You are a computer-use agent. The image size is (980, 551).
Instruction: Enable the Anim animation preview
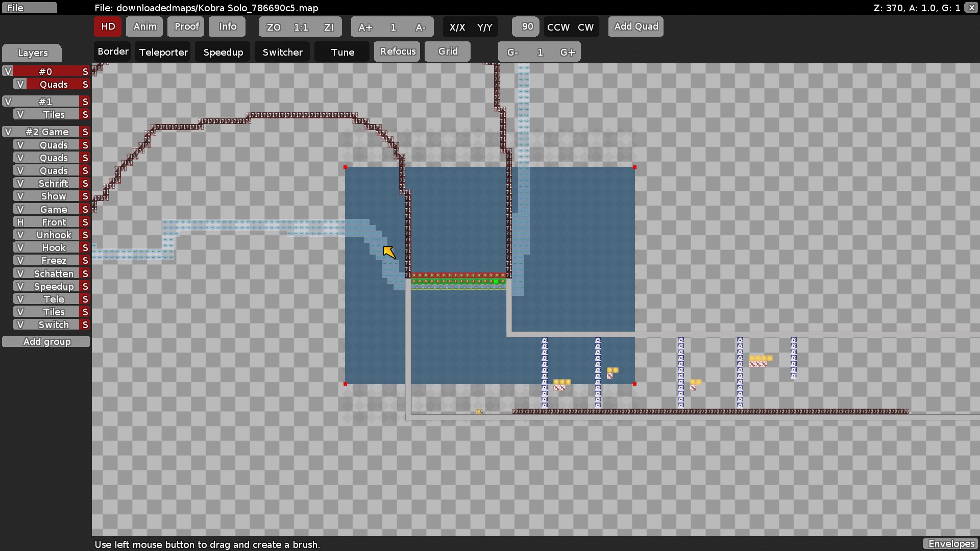[x=144, y=27]
